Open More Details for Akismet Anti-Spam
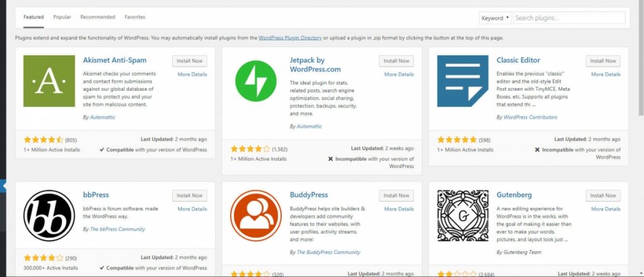 [192, 74]
